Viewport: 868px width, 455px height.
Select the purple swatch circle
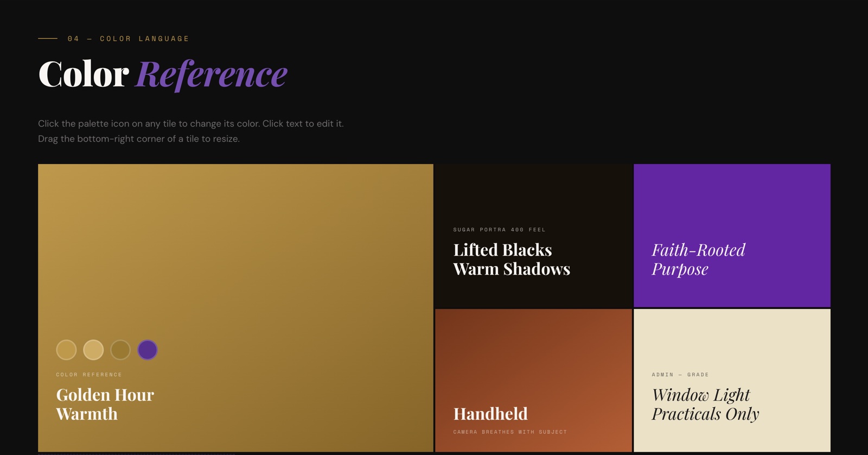(x=148, y=350)
